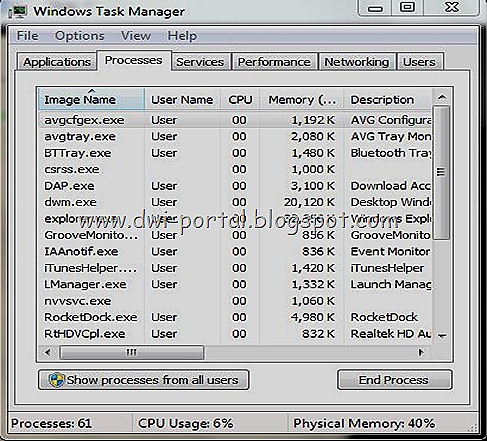Click the Processes: 61 status entry

(x=51, y=423)
